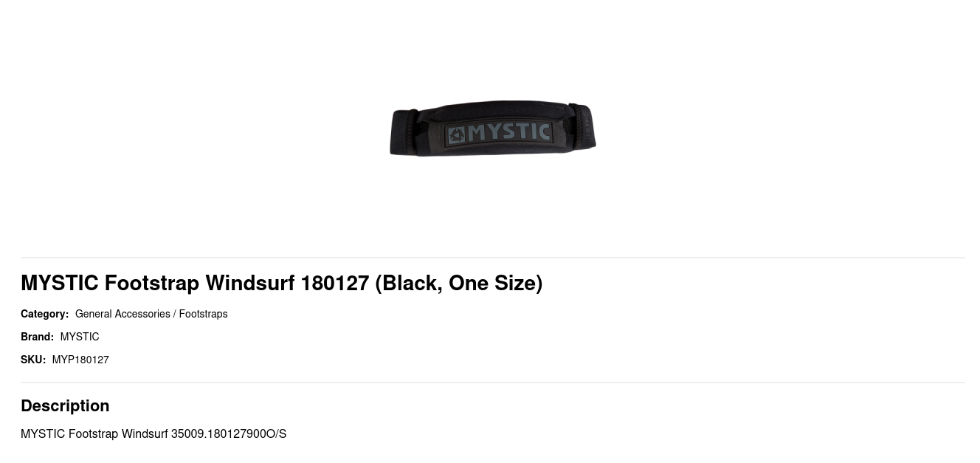Select the product title MYSTIC Footstrap Windsurf
Viewport: 980px width, 463px height.
pos(157,283)
